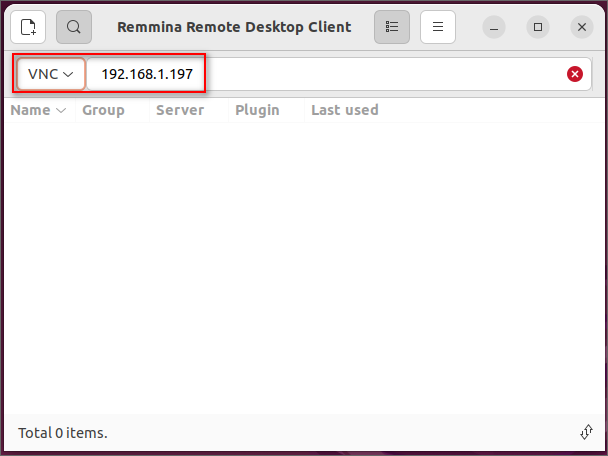608x456 pixels.
Task: Close the Remmina window
Action: [x=582, y=27]
